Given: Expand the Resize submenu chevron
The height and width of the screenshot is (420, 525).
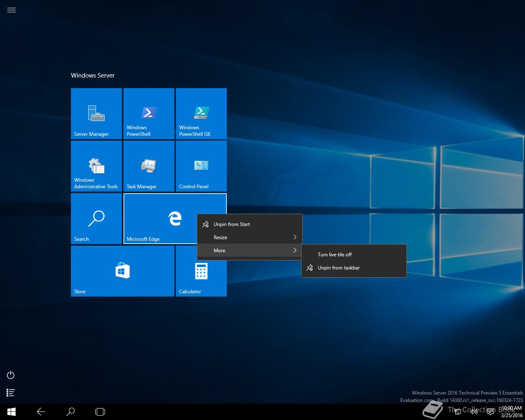Looking at the screenshot, I should coord(294,237).
